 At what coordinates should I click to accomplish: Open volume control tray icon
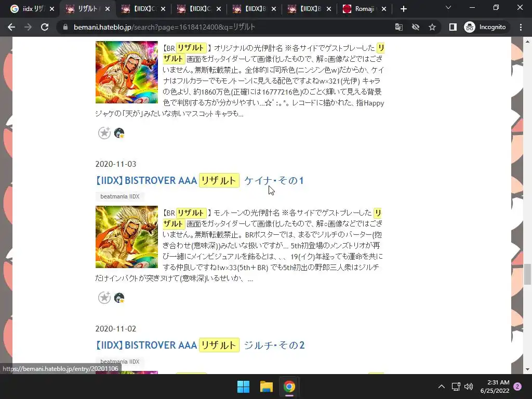pyautogui.click(x=469, y=387)
